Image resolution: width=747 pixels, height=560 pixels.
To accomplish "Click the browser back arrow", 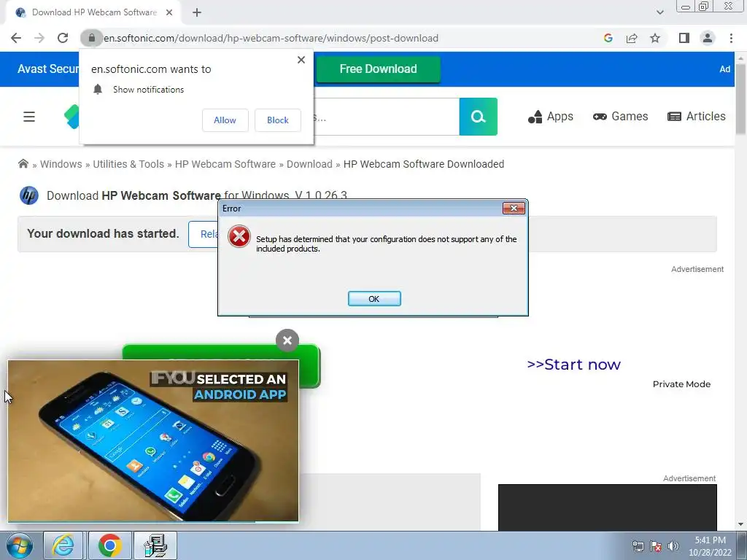I will click(16, 38).
